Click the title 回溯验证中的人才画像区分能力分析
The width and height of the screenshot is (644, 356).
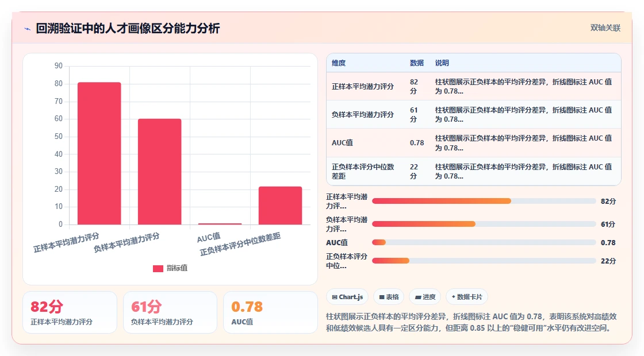click(x=128, y=28)
